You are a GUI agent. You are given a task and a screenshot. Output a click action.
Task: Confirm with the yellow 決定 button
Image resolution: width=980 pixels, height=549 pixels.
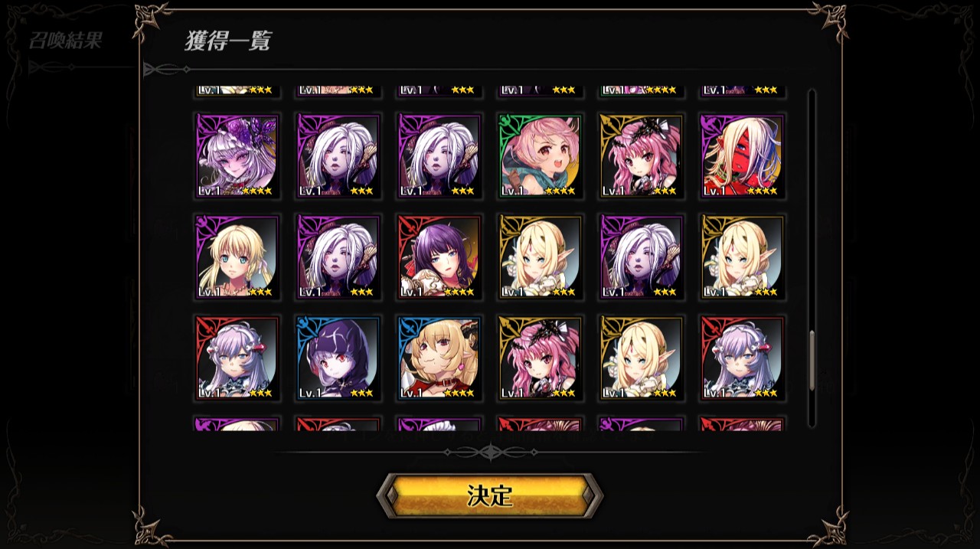click(x=490, y=495)
